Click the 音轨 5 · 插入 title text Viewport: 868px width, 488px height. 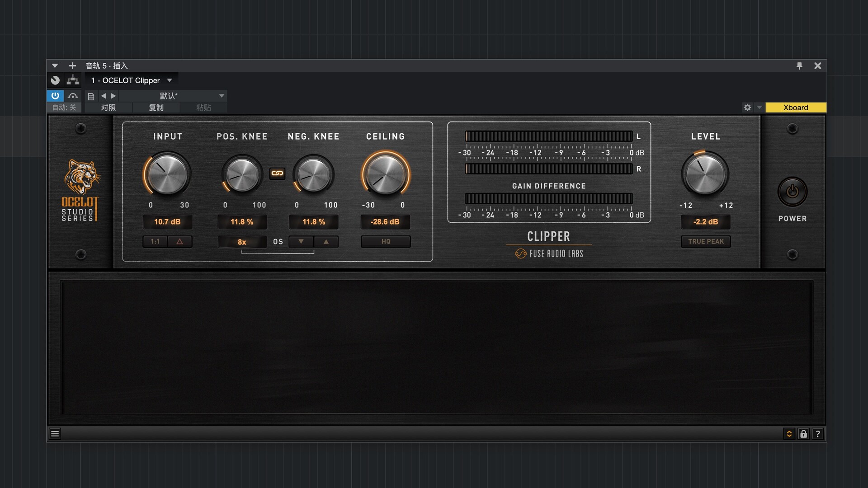click(x=107, y=66)
